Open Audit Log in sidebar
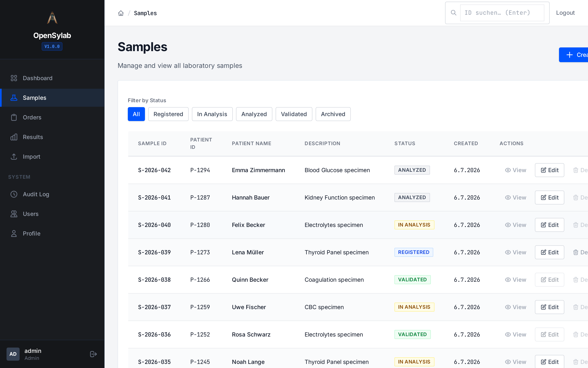Image resolution: width=588 pixels, height=368 pixels. [x=52, y=194]
